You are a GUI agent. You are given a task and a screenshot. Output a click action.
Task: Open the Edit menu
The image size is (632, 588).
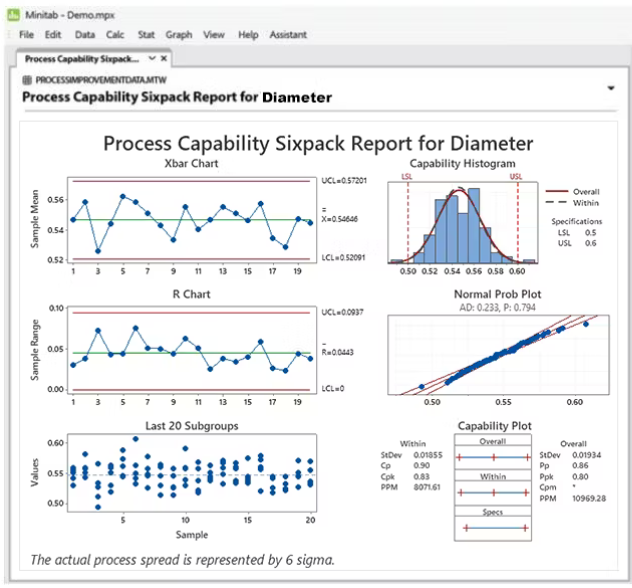(x=54, y=35)
